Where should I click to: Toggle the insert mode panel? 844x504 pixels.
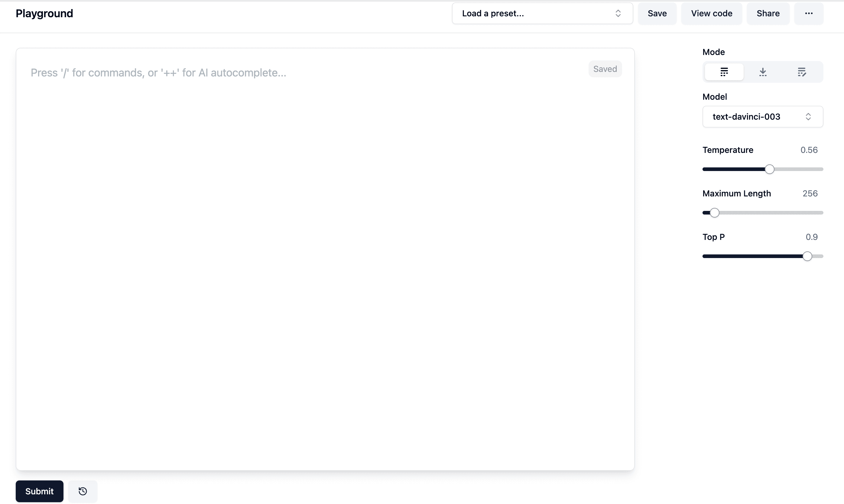pyautogui.click(x=762, y=71)
